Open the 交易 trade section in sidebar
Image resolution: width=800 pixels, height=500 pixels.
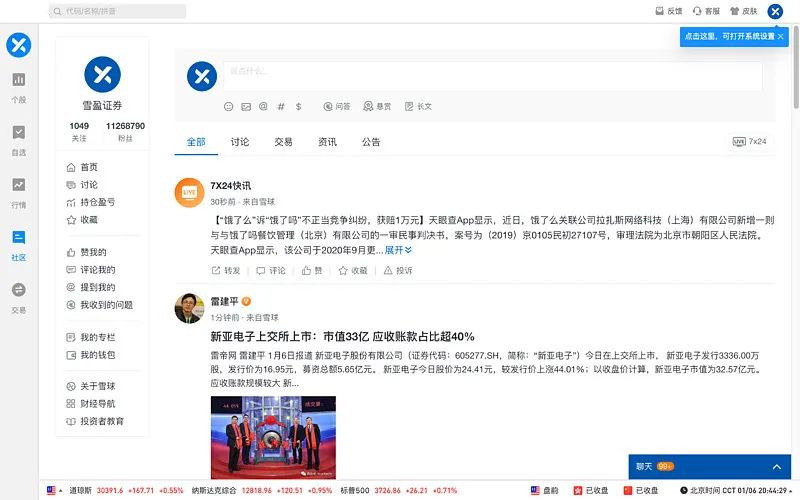click(19, 298)
